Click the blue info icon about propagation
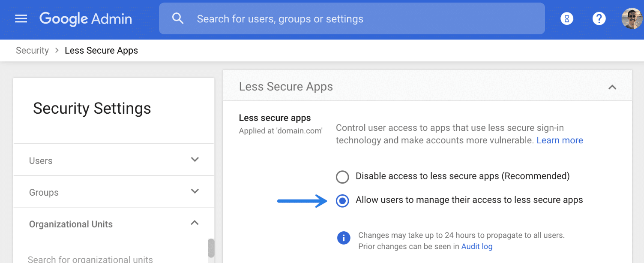 point(344,238)
